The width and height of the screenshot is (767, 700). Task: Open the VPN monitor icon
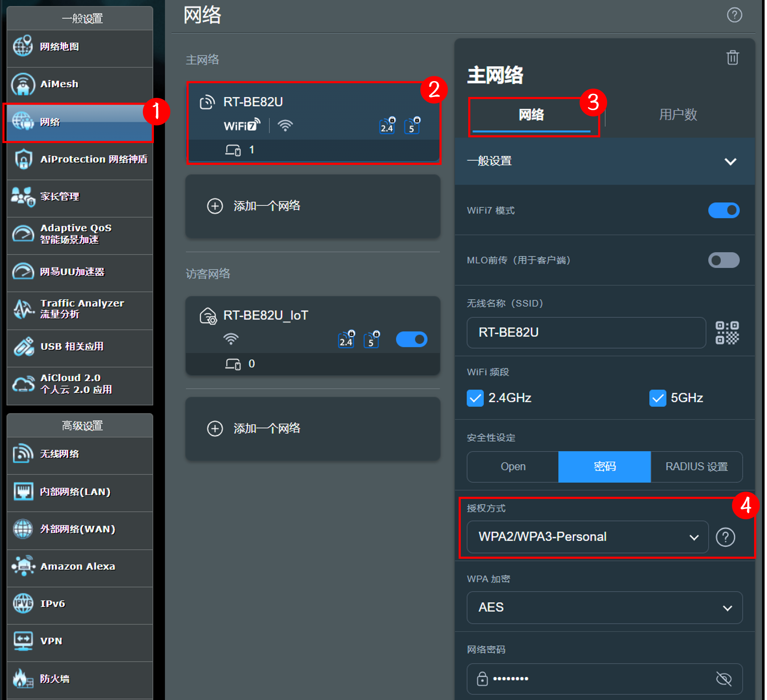[23, 641]
